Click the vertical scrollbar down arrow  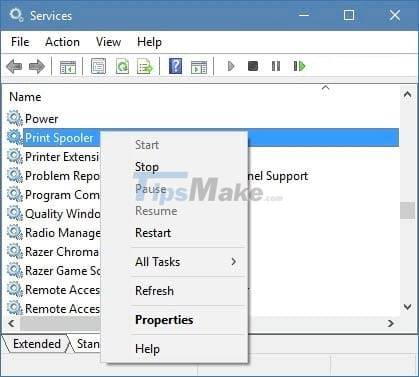coord(407,307)
